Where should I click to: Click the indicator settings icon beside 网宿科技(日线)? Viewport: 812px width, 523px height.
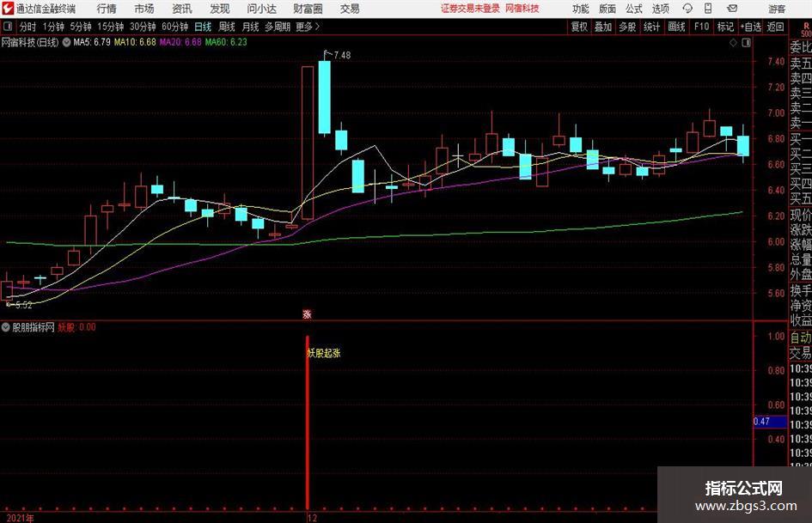click(x=66, y=42)
